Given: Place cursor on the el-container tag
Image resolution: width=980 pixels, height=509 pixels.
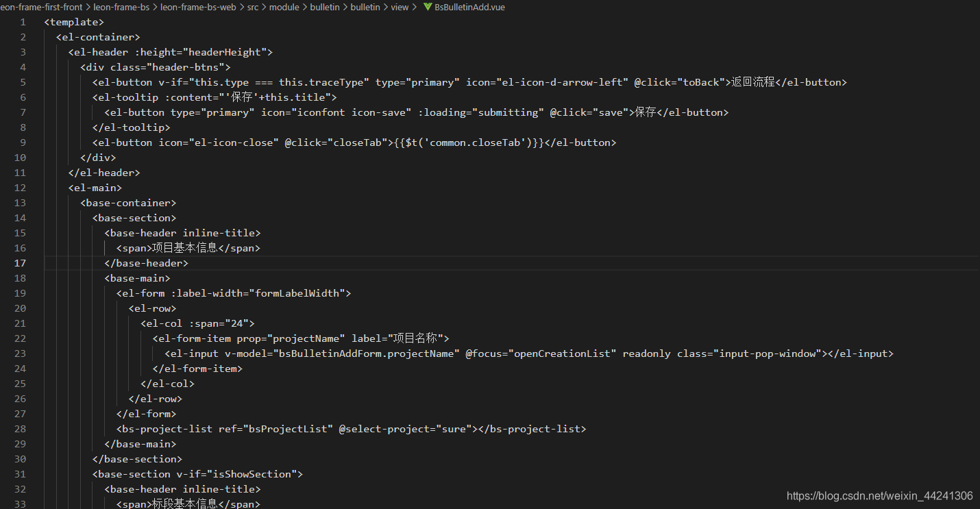Looking at the screenshot, I should [98, 36].
